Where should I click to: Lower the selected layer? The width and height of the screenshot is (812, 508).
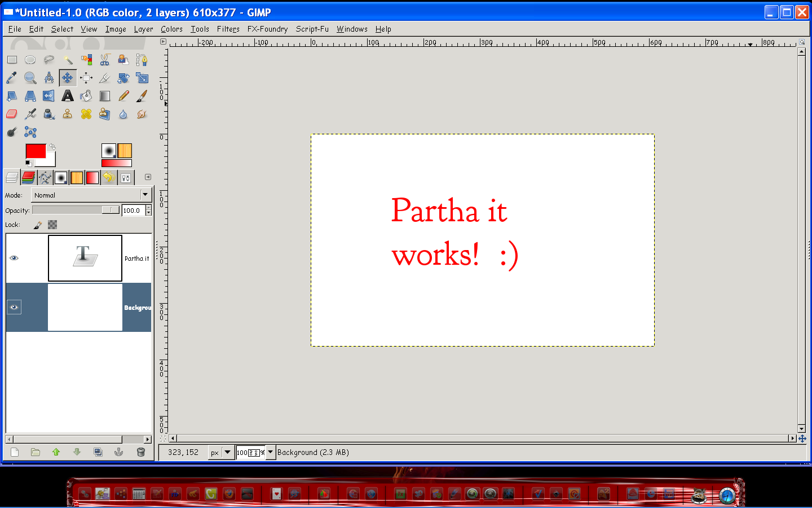tap(77, 452)
